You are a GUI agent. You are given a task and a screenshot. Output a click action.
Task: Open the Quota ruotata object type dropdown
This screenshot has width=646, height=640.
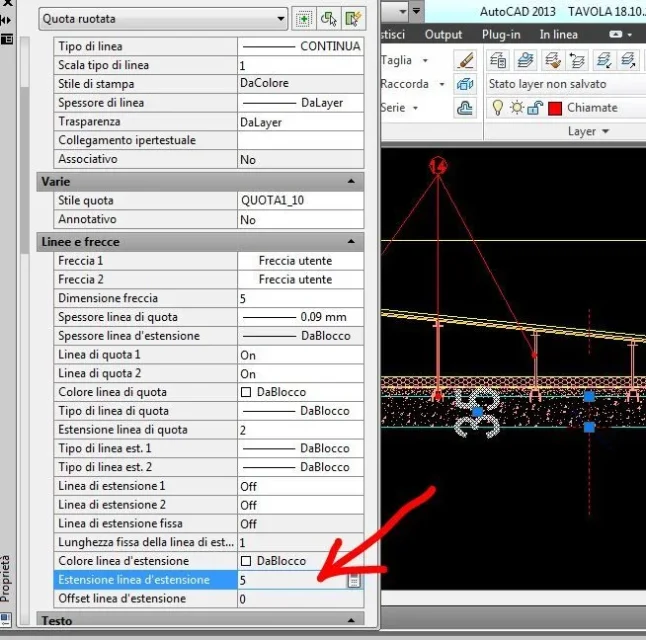280,19
